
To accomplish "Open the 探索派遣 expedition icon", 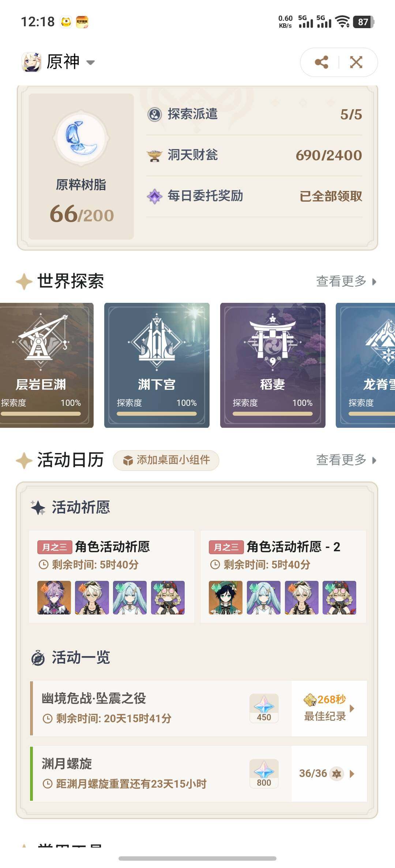I will pyautogui.click(x=154, y=114).
